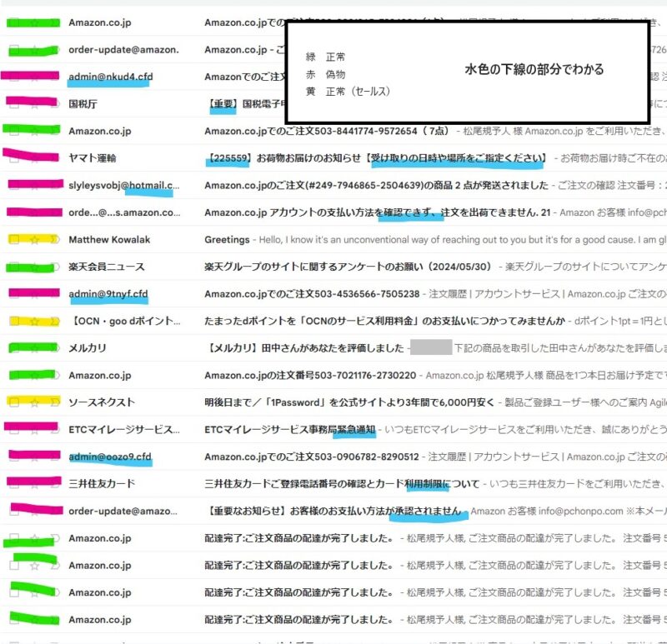Image resolution: width=667 pixels, height=644 pixels.
Task: Tick the 国税庁 email checkbox
Action: click(14, 103)
